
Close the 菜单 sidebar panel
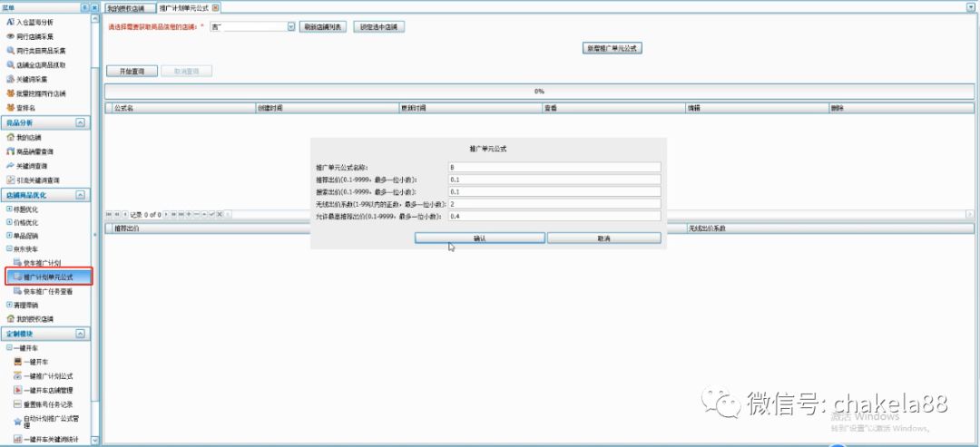tap(94, 7)
